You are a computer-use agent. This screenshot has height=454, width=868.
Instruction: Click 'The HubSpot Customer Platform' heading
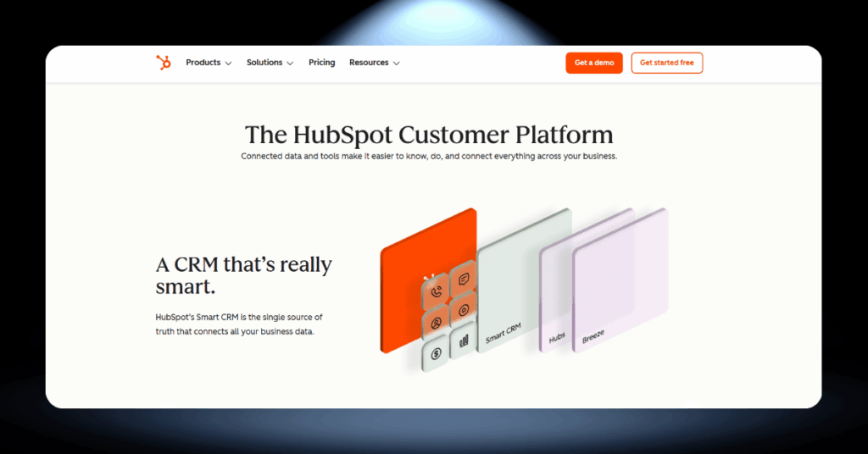pos(429,135)
